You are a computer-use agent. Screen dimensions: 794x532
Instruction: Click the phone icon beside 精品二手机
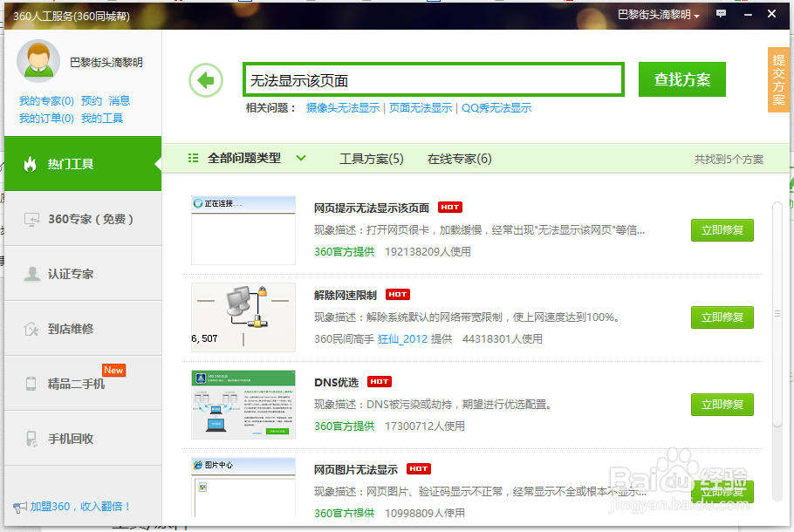click(31, 384)
